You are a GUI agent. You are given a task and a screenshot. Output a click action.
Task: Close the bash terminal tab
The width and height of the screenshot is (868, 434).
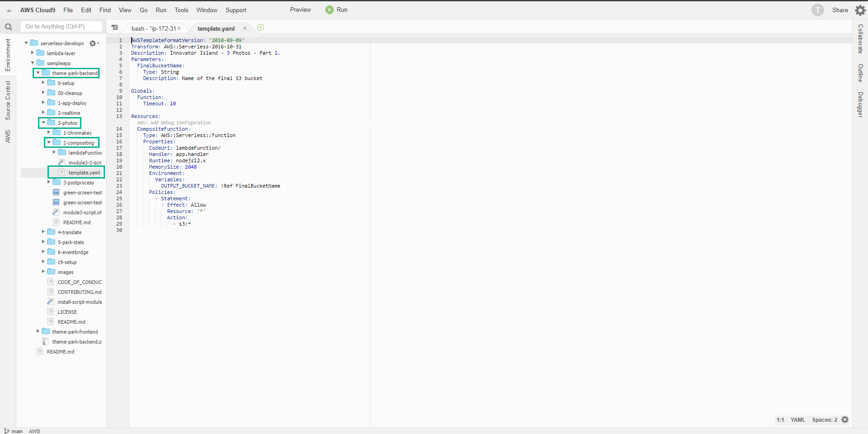pos(179,28)
